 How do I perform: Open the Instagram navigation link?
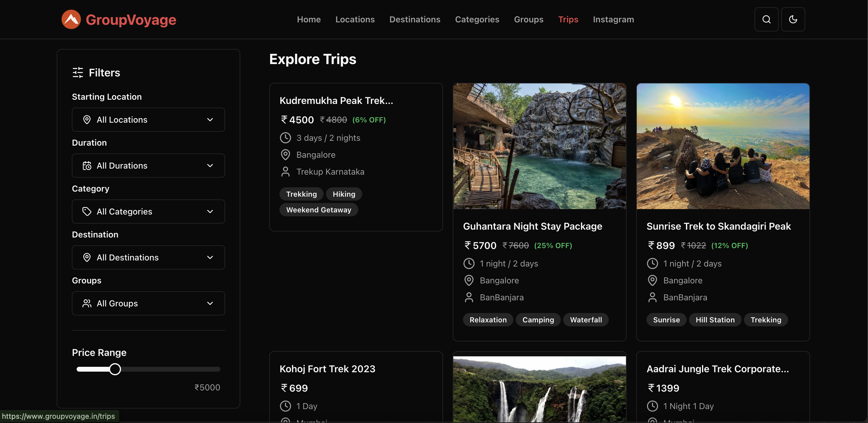point(613,19)
